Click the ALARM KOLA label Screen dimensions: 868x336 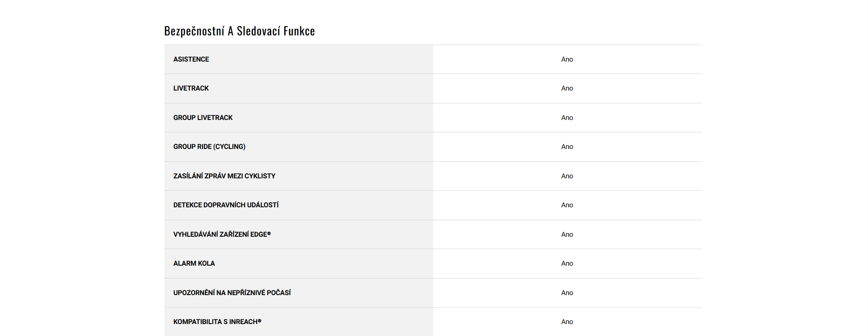pos(194,263)
